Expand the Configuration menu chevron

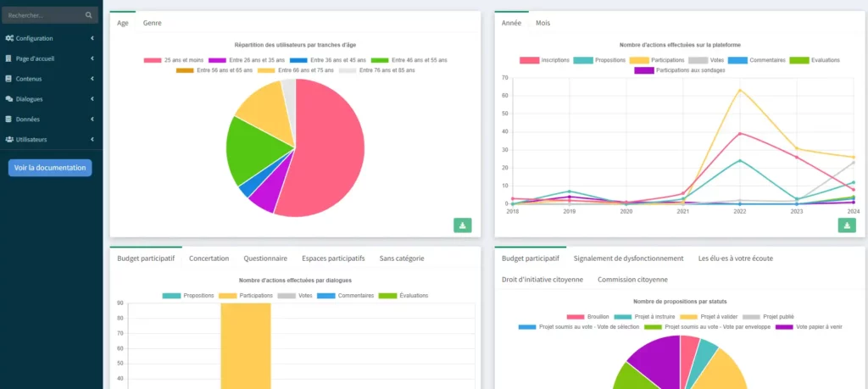92,38
